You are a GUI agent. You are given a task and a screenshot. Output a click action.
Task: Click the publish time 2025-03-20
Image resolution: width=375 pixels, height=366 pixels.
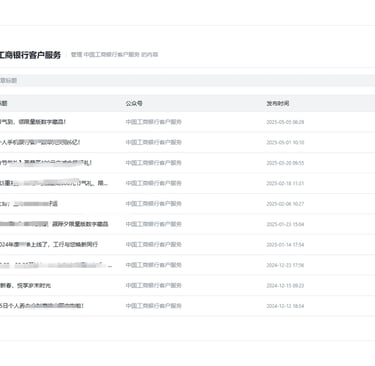click(285, 163)
